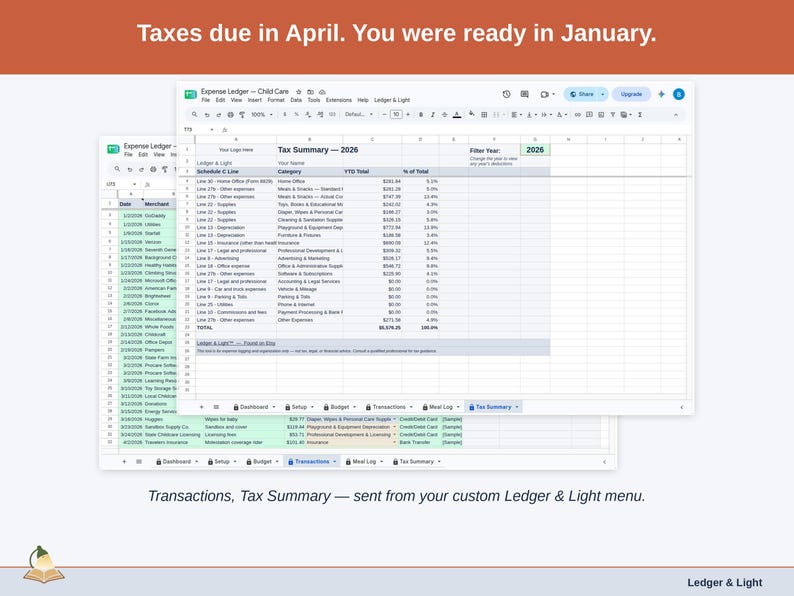Select the 2026 filter year cell

pyautogui.click(x=535, y=150)
